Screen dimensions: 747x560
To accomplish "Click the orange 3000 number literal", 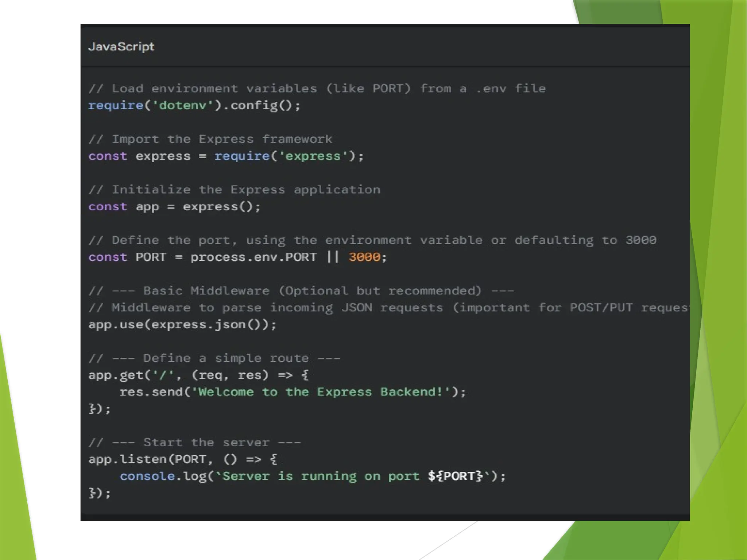I will coord(364,257).
